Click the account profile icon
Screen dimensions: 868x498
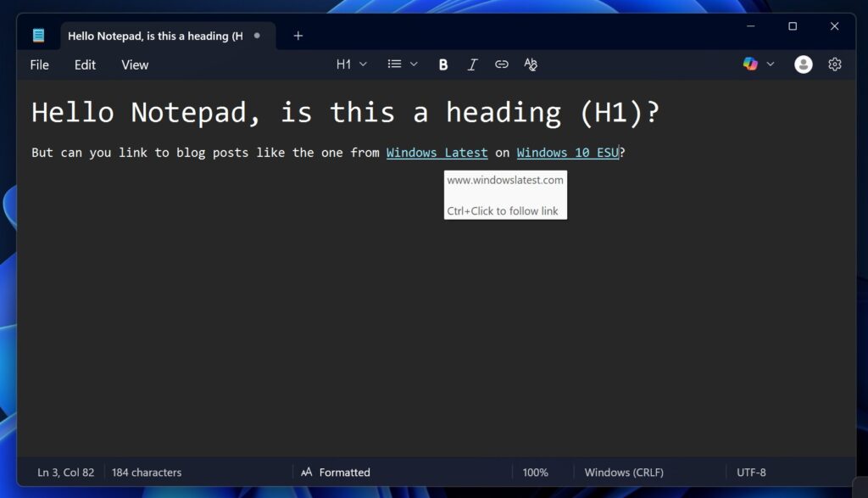tap(803, 64)
